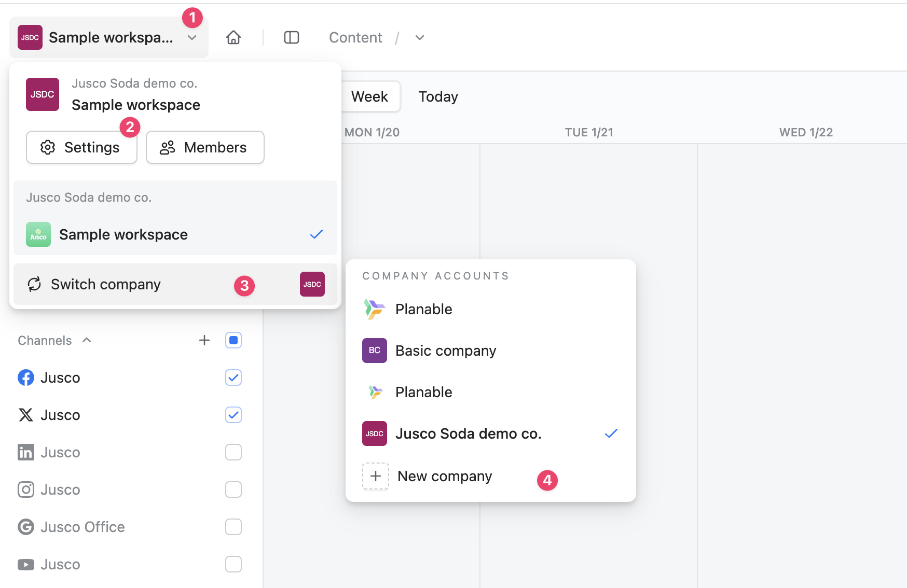Collapse the Channels section chevron

pos(87,340)
